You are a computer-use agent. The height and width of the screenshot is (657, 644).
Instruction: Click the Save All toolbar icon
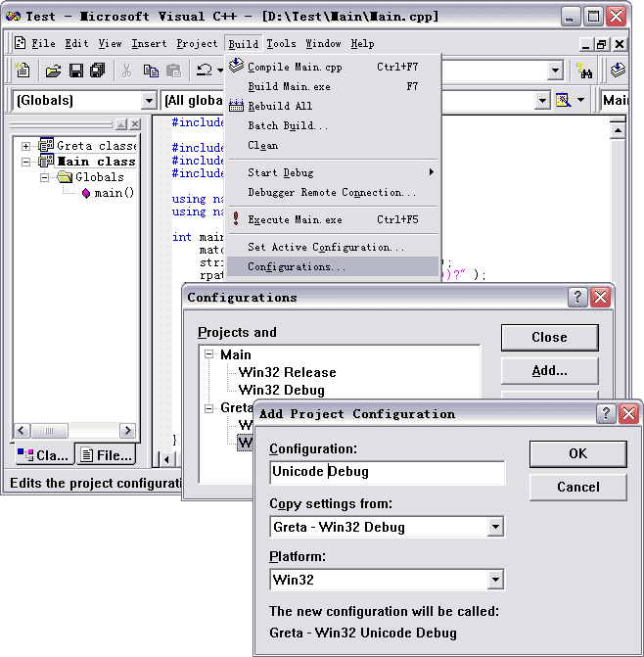tap(98, 70)
